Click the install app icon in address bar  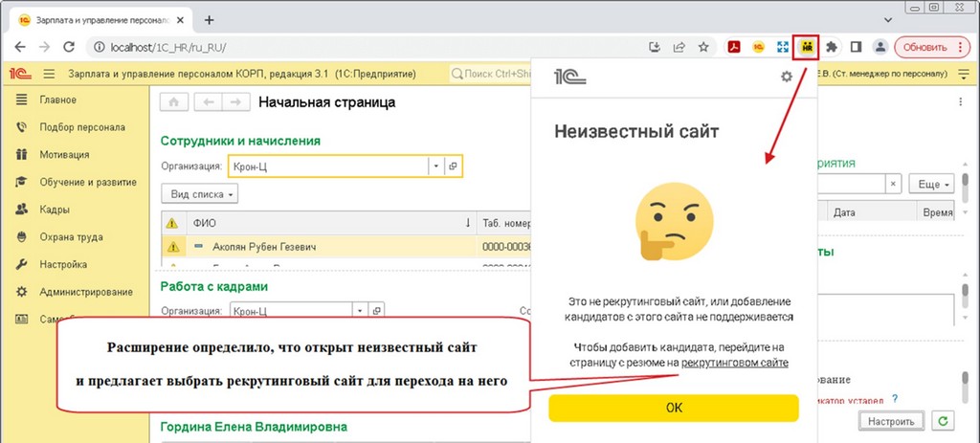click(655, 47)
